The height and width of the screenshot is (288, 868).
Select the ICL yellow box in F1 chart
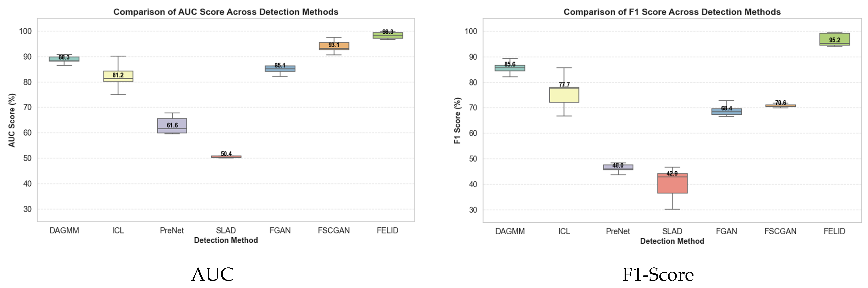564,95
